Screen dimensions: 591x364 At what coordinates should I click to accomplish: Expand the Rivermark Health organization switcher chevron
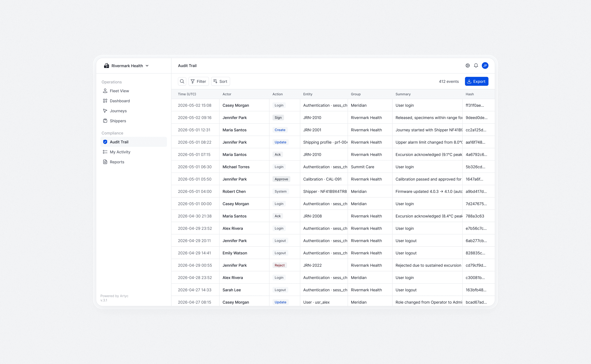[147, 66]
